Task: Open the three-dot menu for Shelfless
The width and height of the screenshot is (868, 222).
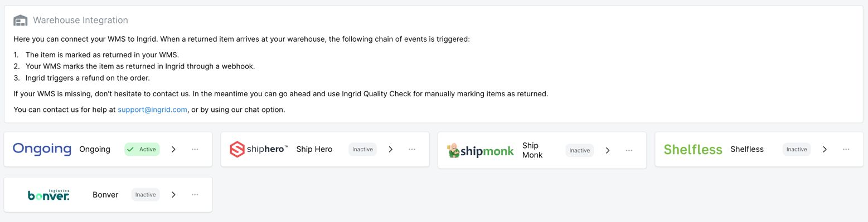Action: click(846, 149)
